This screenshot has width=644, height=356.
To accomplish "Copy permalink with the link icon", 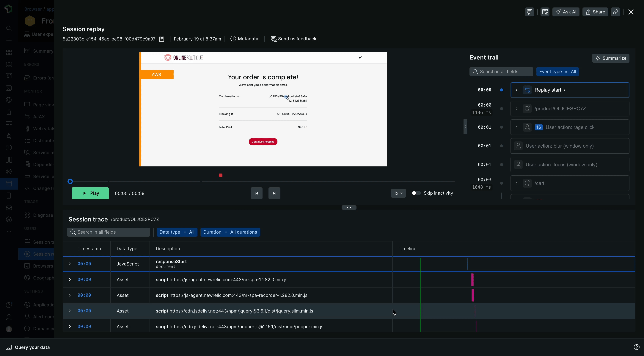I will pyautogui.click(x=615, y=12).
